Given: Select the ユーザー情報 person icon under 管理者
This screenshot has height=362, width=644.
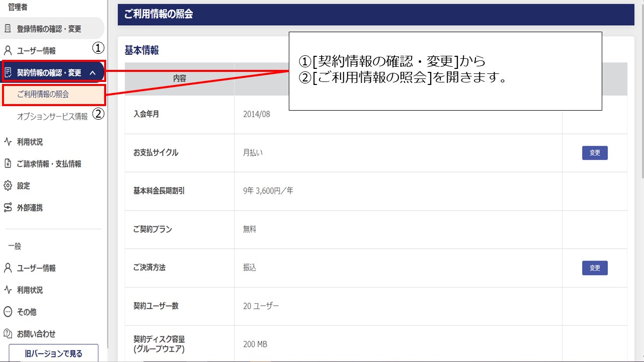Looking at the screenshot, I should (9, 50).
